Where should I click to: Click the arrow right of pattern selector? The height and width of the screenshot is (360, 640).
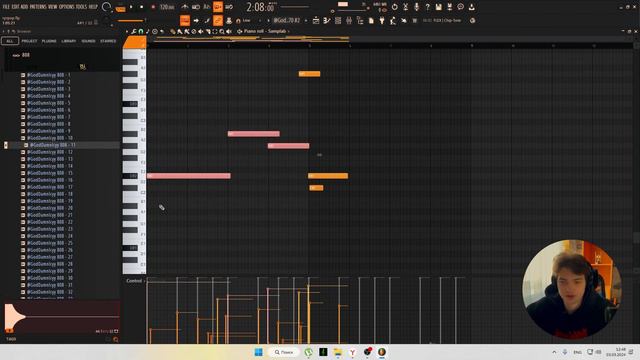coord(306,20)
